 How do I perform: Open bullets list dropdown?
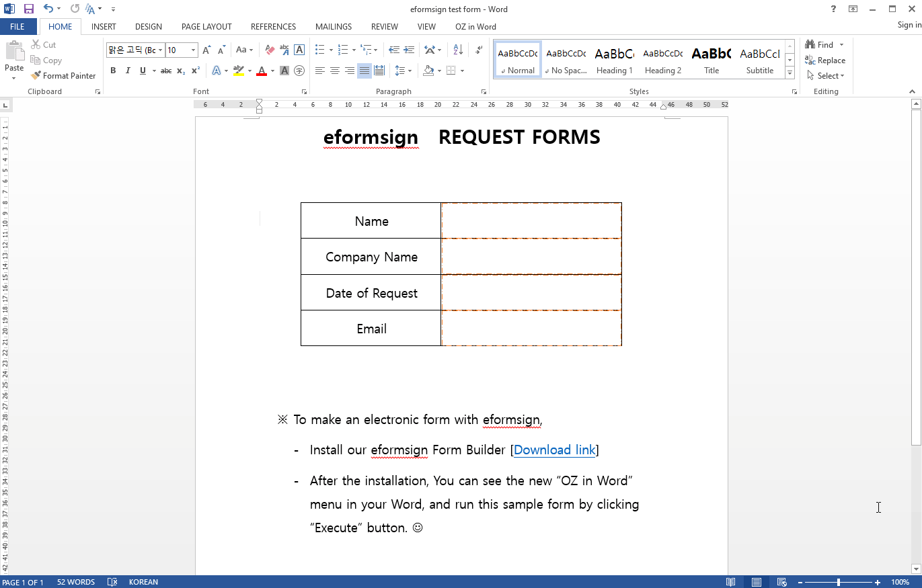[331, 50]
